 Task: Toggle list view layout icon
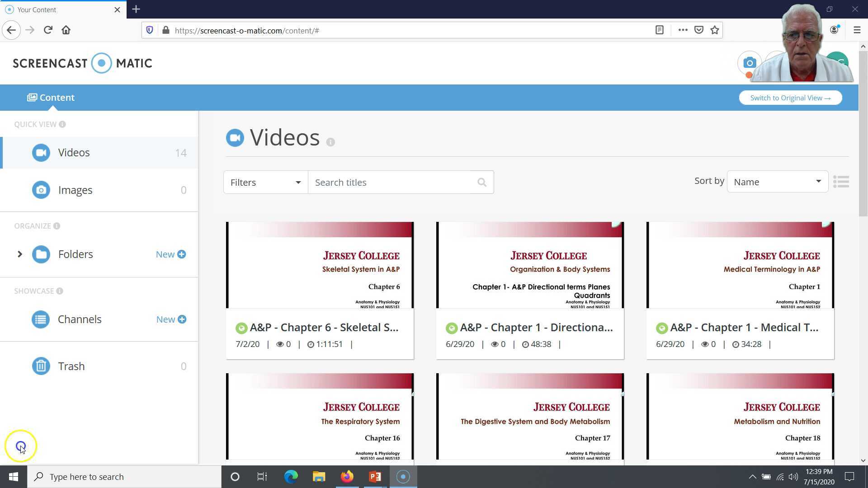pyautogui.click(x=841, y=182)
